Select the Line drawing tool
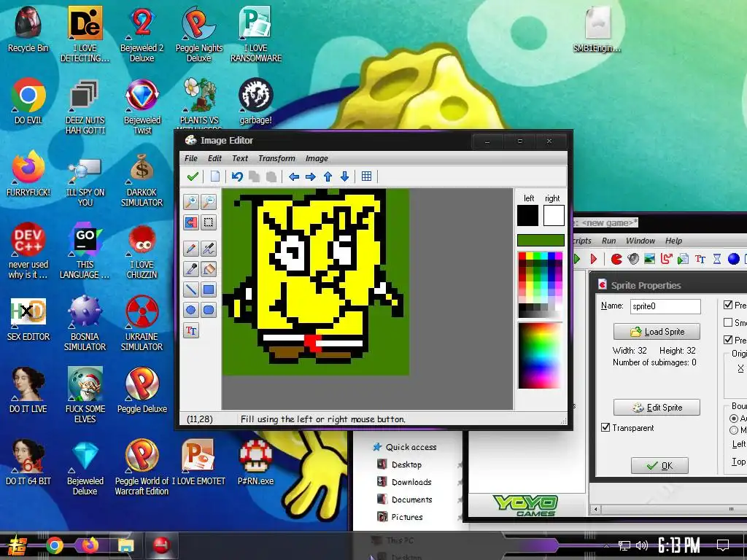Screen dimensions: 747x560 pos(191,289)
